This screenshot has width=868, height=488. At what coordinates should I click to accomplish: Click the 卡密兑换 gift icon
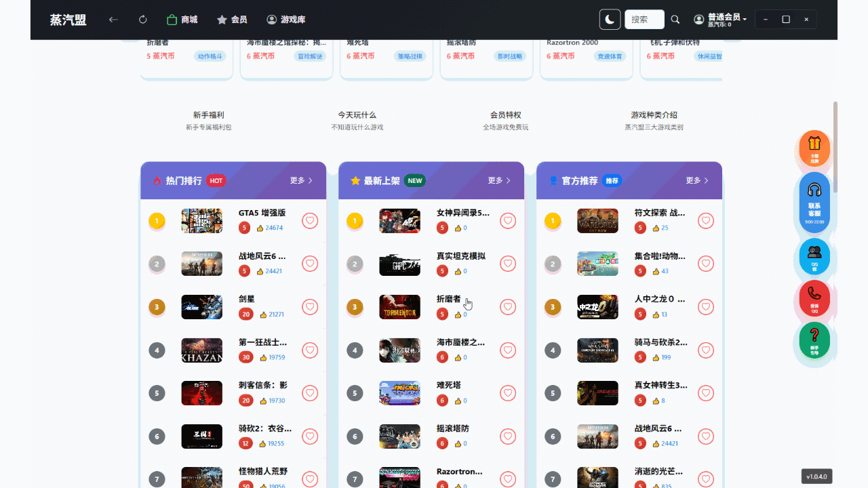point(814,147)
